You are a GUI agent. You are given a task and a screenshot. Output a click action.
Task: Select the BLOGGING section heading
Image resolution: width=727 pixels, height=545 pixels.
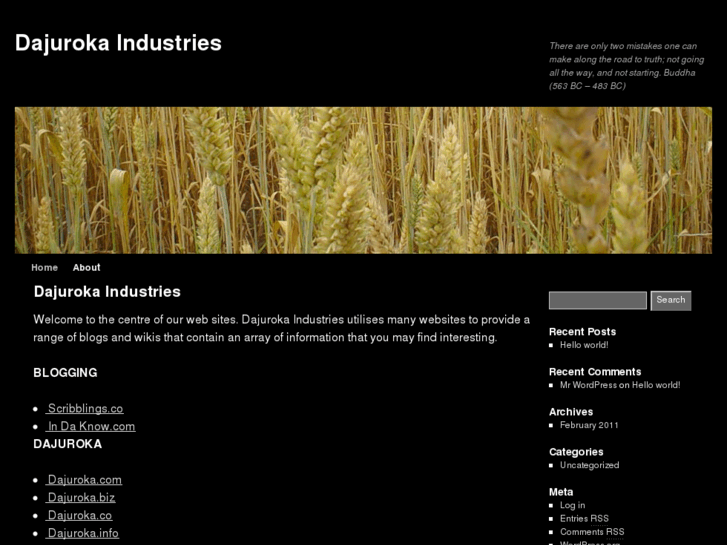pyautogui.click(x=65, y=373)
